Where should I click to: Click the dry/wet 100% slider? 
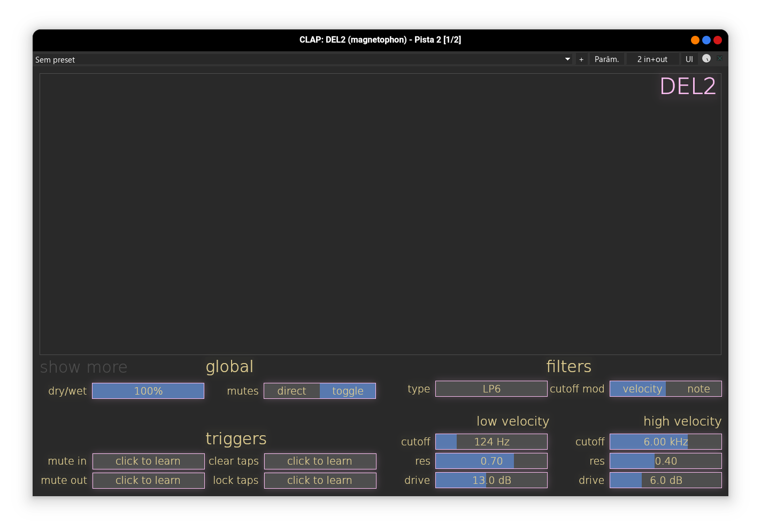click(148, 391)
